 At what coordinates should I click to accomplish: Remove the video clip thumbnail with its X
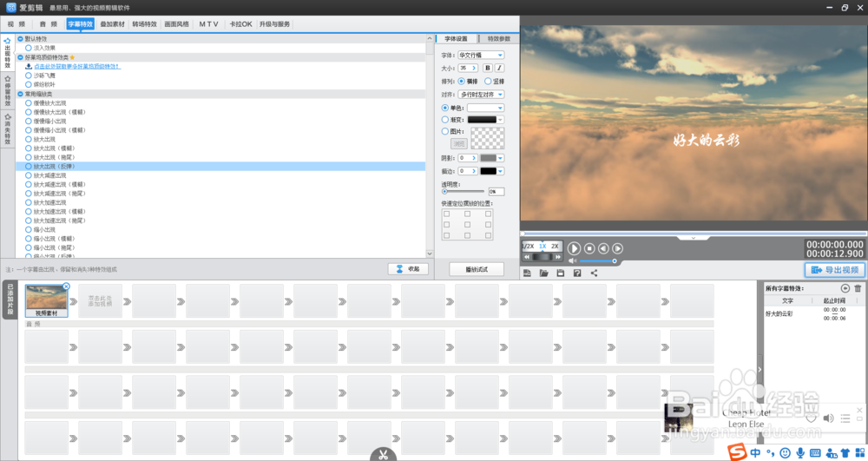66,286
